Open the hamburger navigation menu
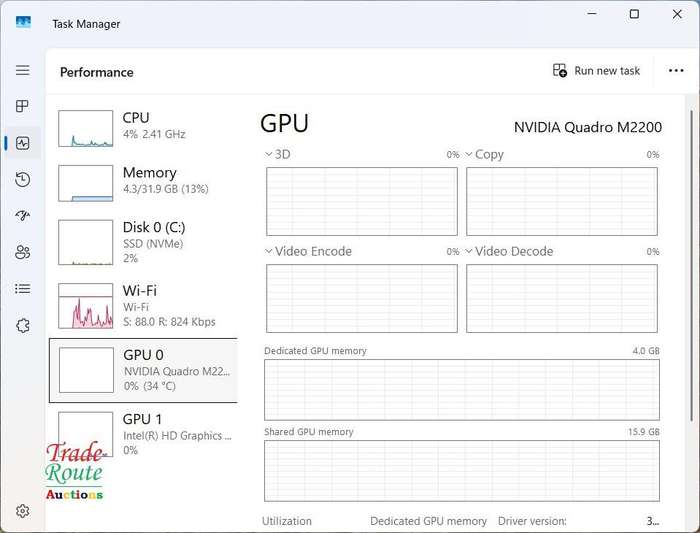The width and height of the screenshot is (700, 533). 23,70
